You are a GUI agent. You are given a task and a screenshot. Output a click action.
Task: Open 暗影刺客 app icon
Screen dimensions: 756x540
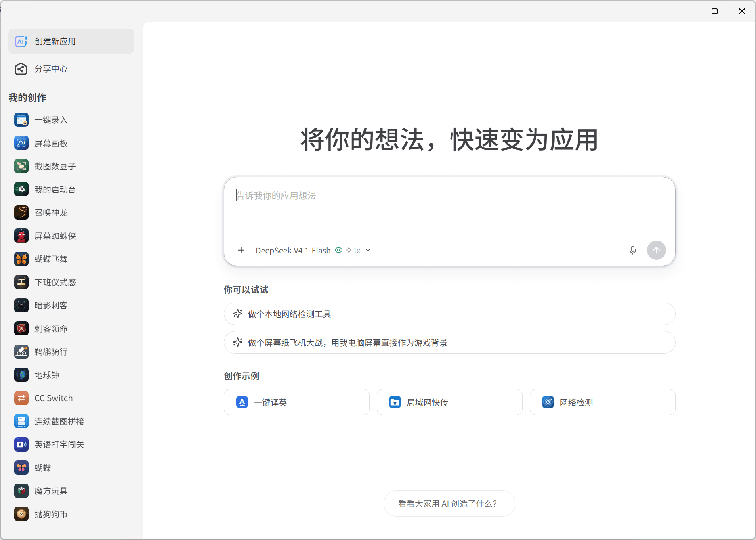pyautogui.click(x=21, y=305)
